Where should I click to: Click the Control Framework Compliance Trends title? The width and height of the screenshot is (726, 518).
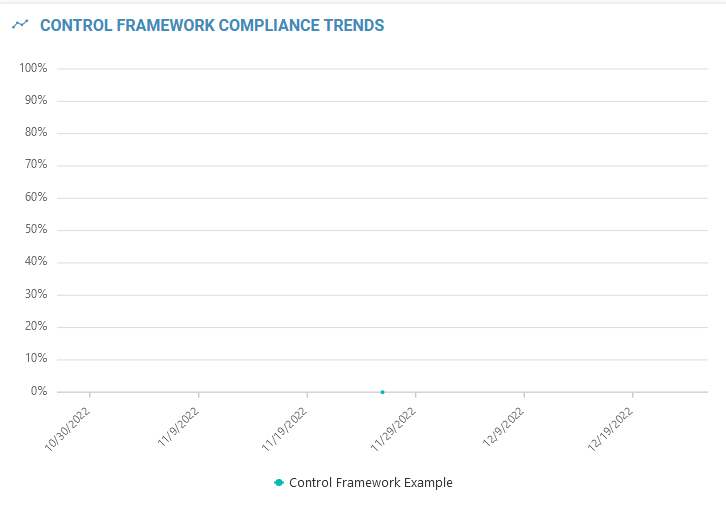212,26
